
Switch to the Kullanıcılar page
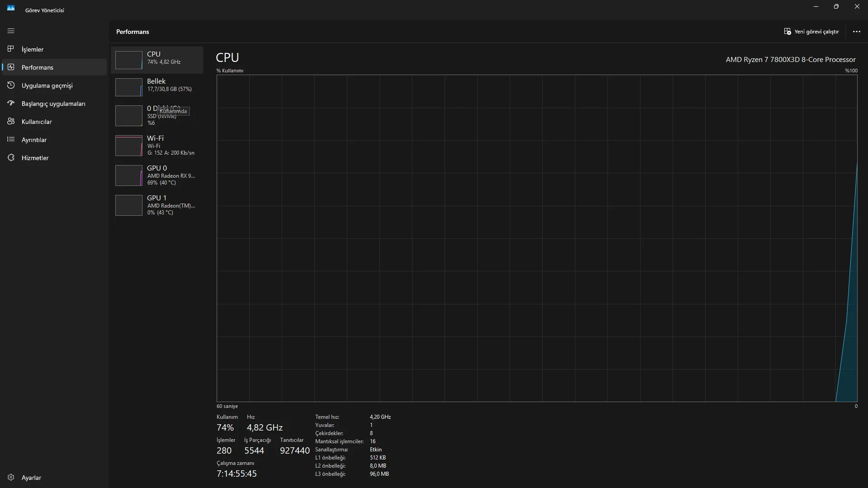click(x=54, y=121)
